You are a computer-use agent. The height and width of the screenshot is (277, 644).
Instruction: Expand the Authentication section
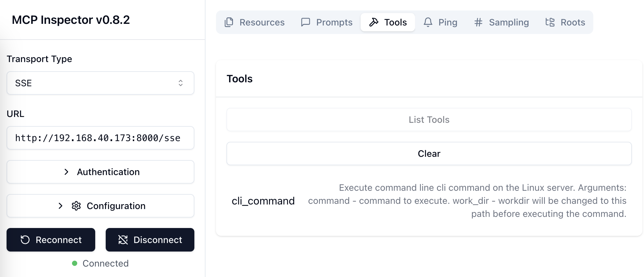(x=100, y=172)
